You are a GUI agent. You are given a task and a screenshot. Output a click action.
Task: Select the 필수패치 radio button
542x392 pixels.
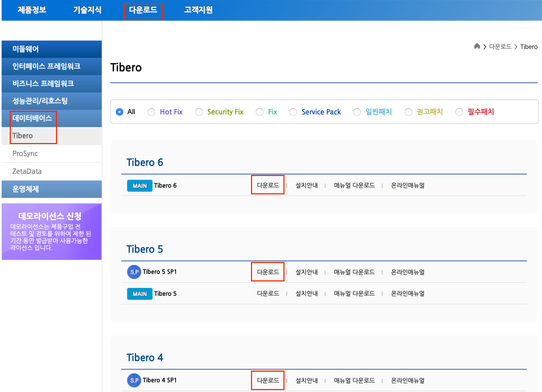459,112
